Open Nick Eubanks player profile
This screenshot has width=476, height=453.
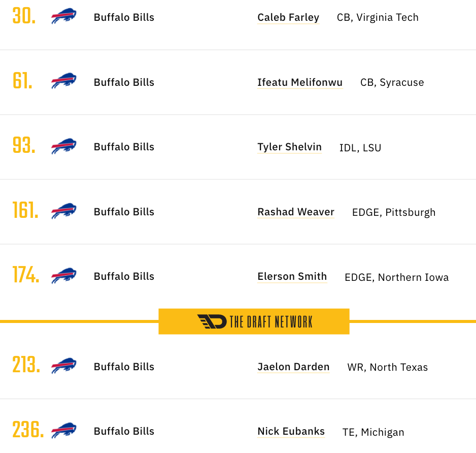point(291,432)
